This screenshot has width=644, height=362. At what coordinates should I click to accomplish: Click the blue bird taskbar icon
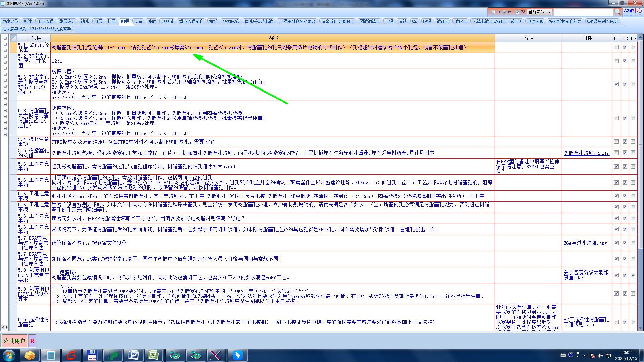click(x=237, y=355)
